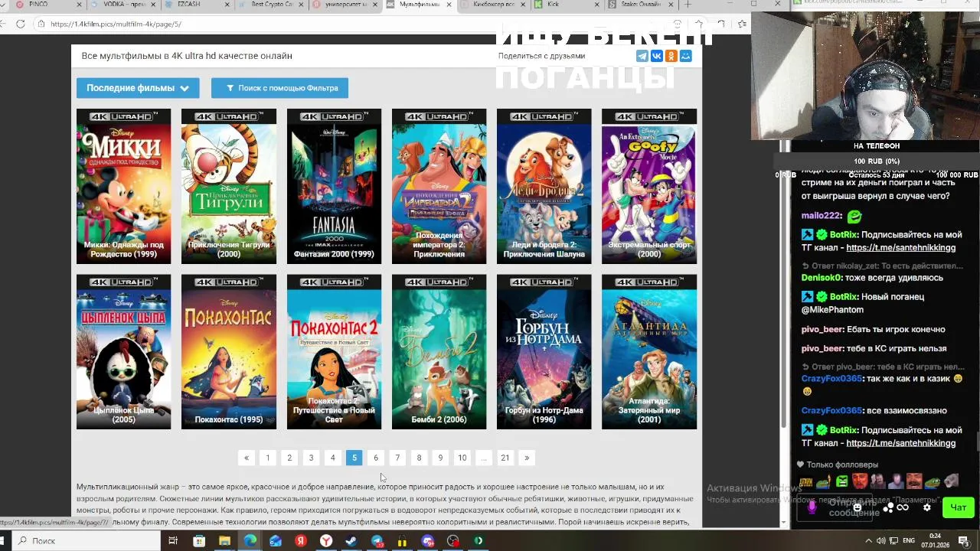Open File Explorer from the taskbar

click(224, 541)
